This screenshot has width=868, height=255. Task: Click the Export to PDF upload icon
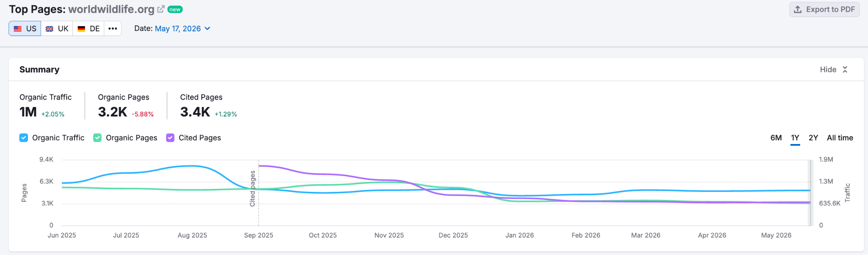(798, 9)
